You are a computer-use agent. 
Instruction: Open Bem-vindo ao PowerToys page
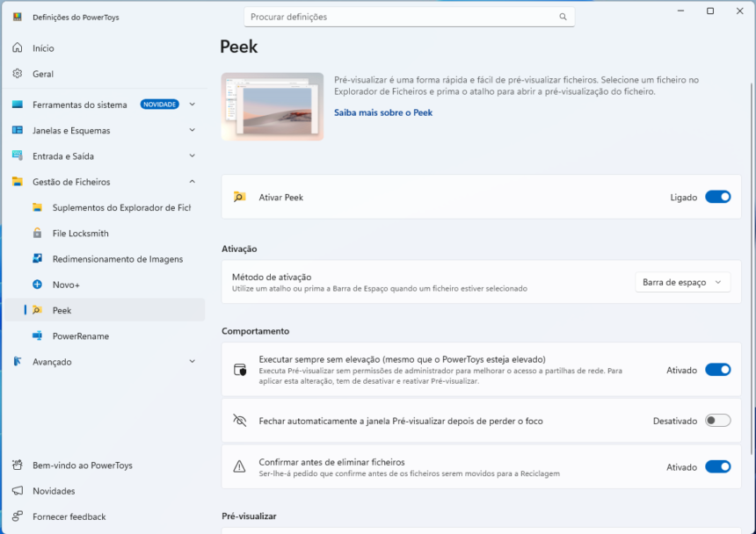click(82, 465)
